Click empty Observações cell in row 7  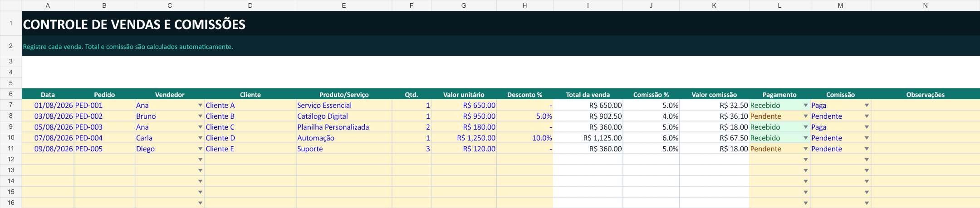point(926,105)
